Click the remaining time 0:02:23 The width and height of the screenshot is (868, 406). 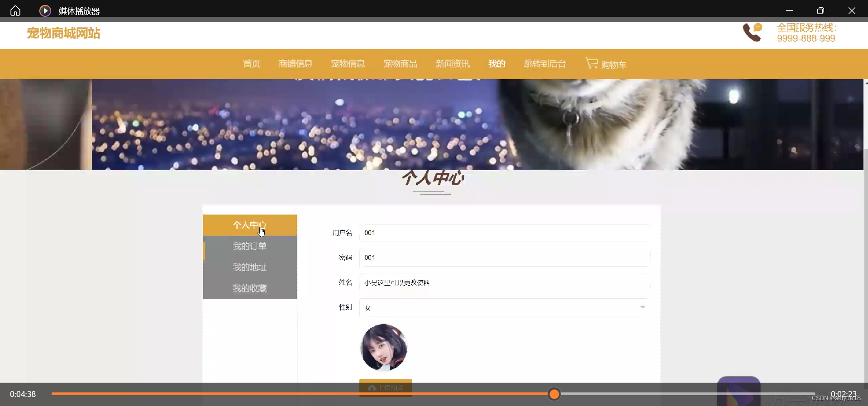pos(844,394)
